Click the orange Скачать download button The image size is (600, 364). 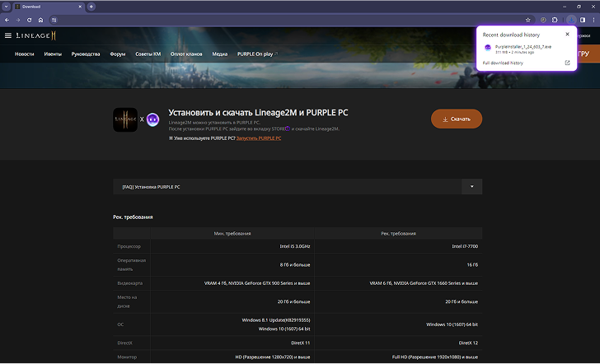[457, 119]
